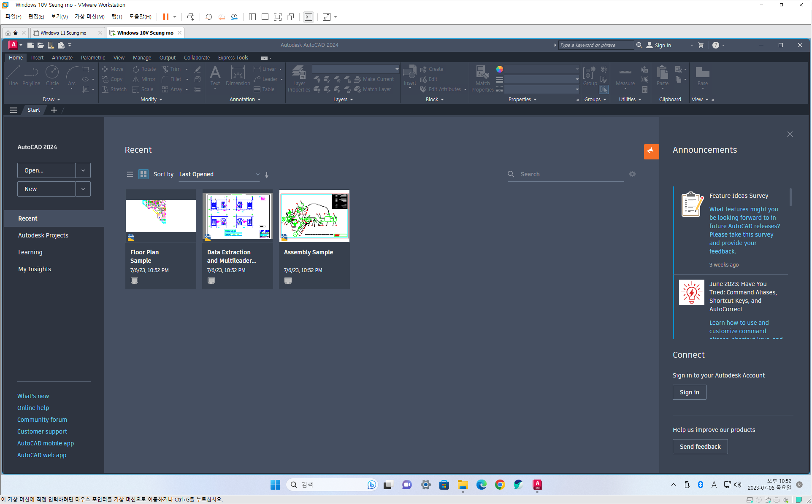Viewport: 812px width, 504px height.
Task: Switch to the Annotate ribbon tab
Action: tap(62, 58)
